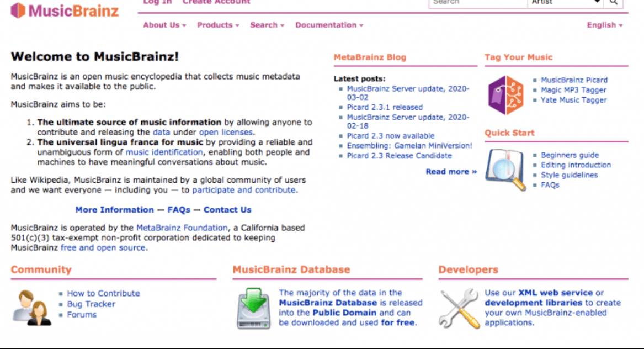This screenshot has width=644, height=349.
Task: Open Picard 2.3.1 released post
Action: [385, 107]
